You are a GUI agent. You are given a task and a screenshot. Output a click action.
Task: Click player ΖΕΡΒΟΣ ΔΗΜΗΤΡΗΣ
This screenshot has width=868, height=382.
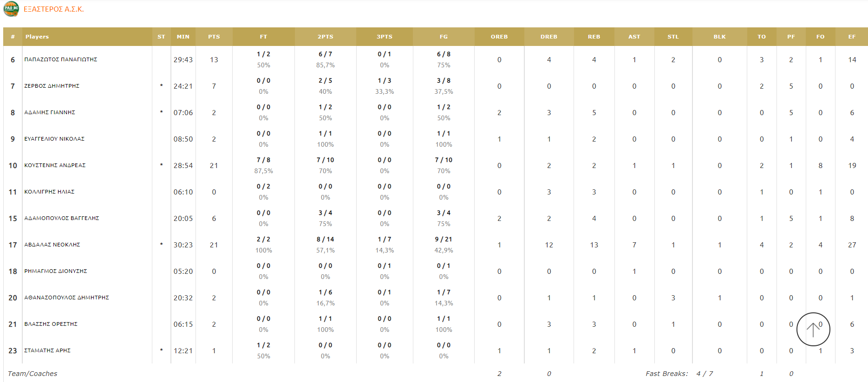[x=52, y=86]
